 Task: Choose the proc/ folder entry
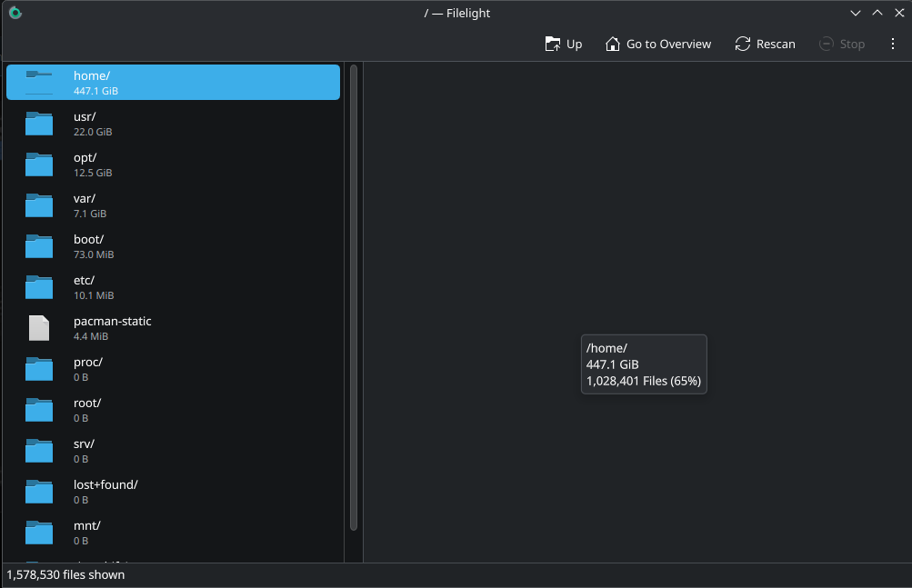173,369
